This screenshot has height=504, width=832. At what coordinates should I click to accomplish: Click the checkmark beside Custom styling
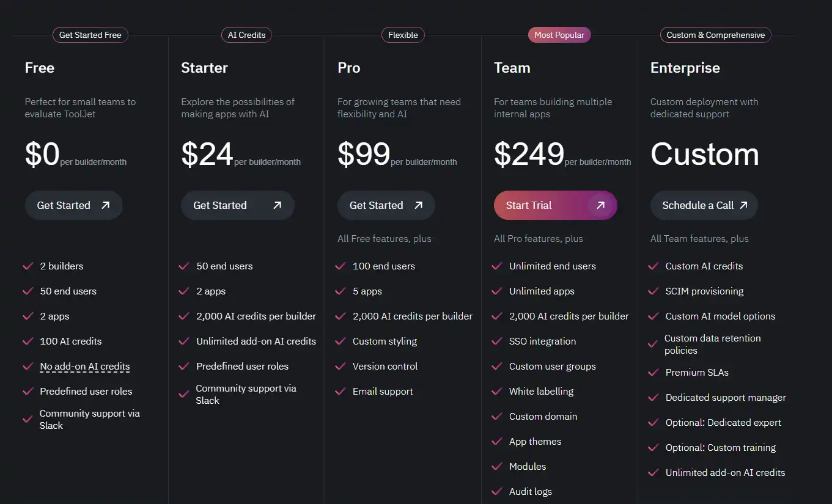(x=340, y=341)
